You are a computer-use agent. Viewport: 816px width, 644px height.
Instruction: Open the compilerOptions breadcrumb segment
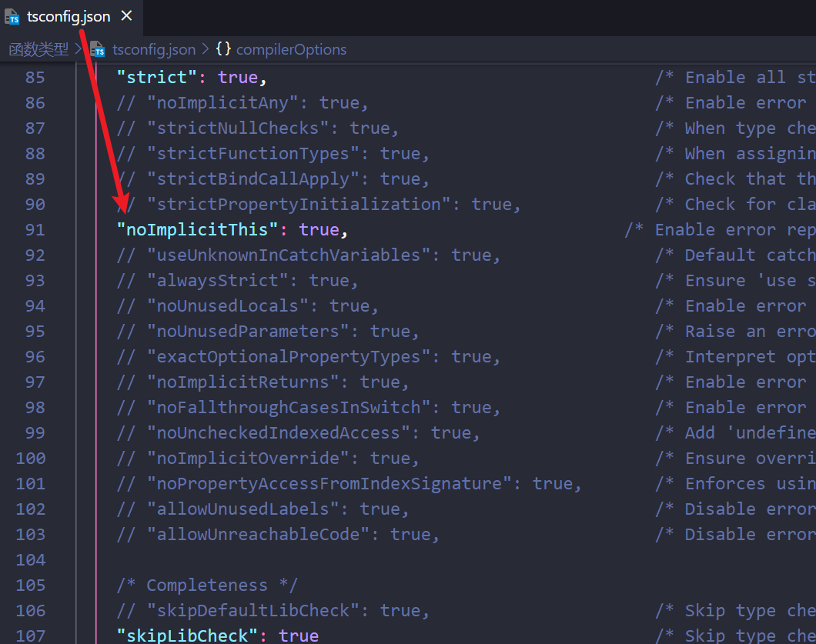click(x=291, y=49)
